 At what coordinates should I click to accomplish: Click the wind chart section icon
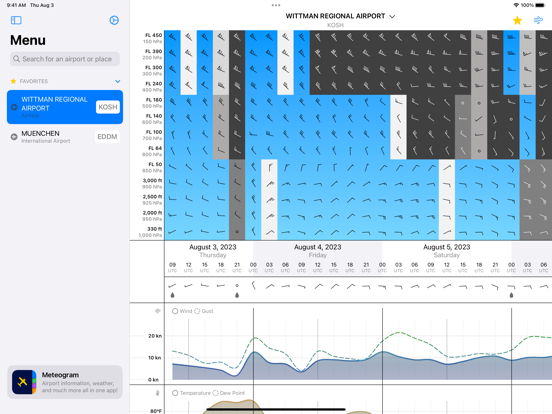[158, 311]
